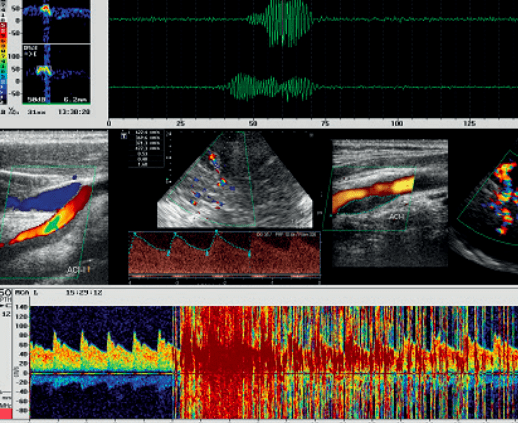
Task: Select the ACI longitudinal image with orange flow
Action: 390,203
